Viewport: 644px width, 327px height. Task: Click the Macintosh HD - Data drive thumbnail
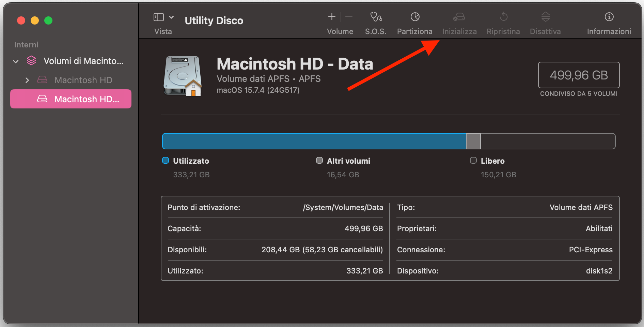[183, 76]
